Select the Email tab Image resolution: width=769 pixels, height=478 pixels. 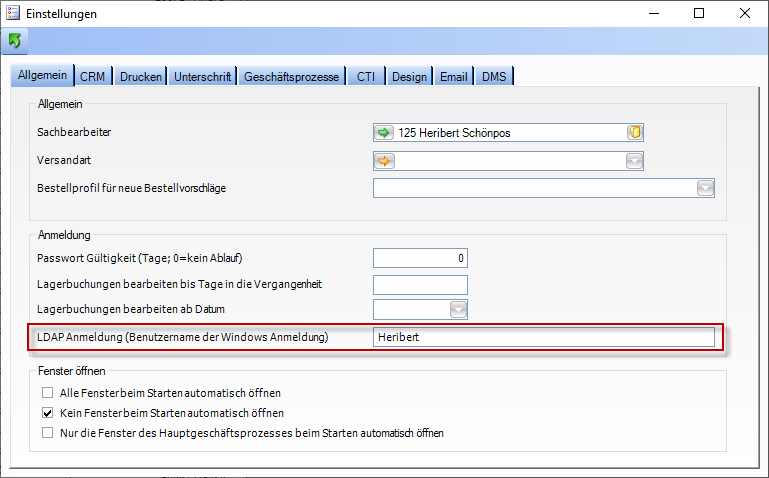click(453, 77)
